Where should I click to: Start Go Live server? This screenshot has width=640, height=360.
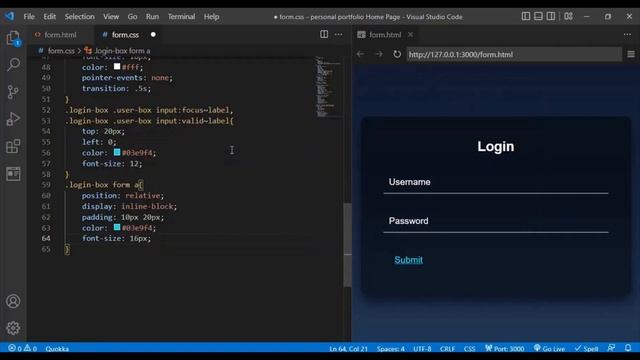click(x=549, y=348)
